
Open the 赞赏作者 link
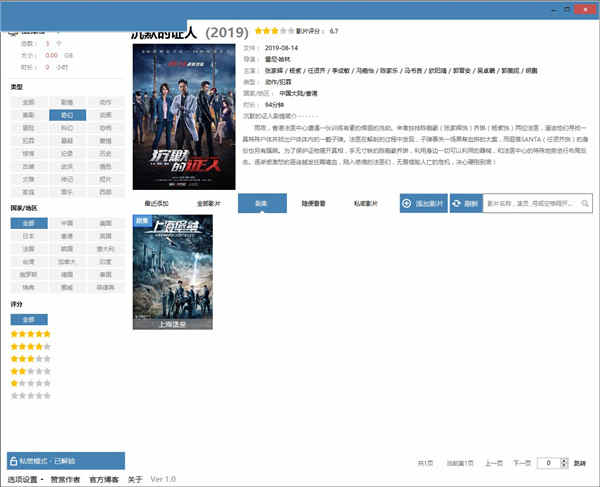[65, 479]
